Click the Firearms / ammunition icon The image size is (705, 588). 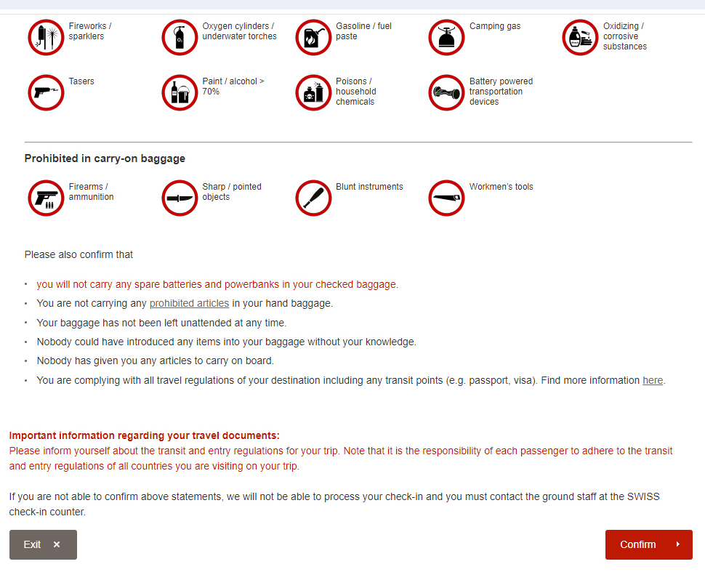46,198
